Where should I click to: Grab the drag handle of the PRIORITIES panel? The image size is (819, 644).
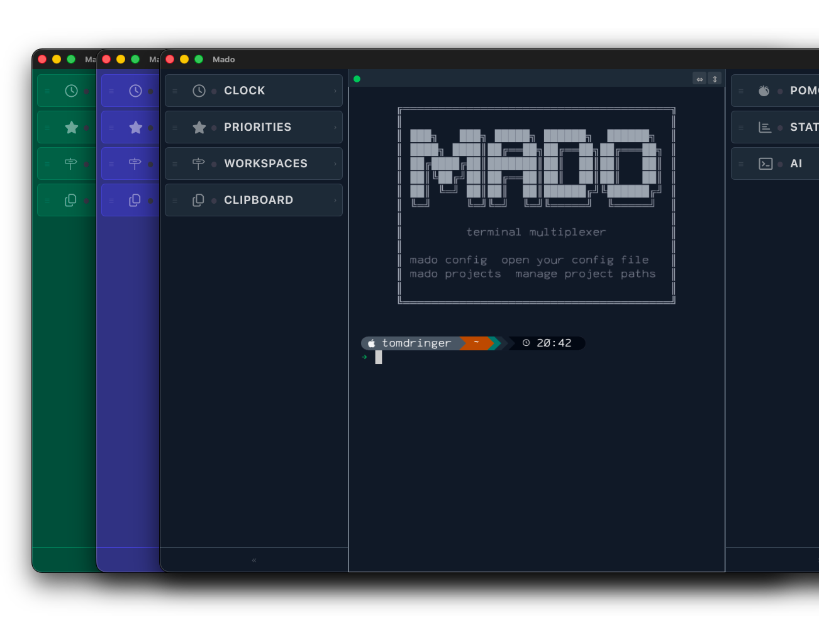(x=175, y=128)
